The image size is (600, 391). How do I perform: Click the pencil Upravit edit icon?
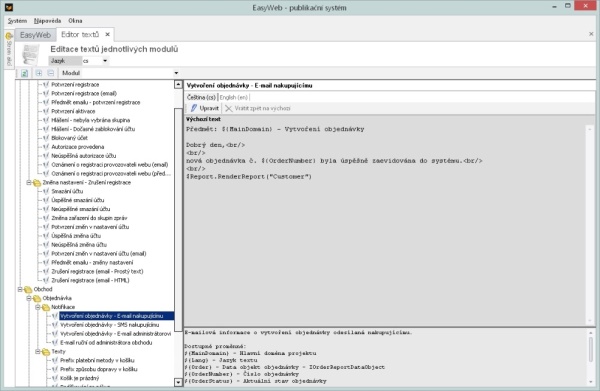tap(194, 108)
